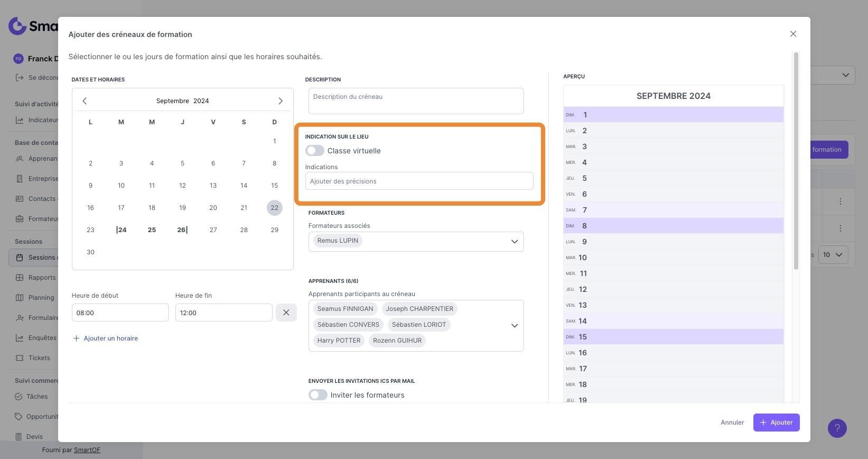Image resolution: width=868 pixels, height=459 pixels.
Task: Open Rapports in the sidebar
Action: click(x=42, y=278)
